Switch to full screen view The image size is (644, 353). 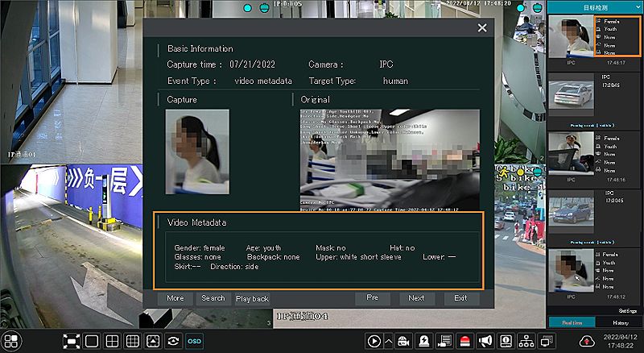coord(72,341)
